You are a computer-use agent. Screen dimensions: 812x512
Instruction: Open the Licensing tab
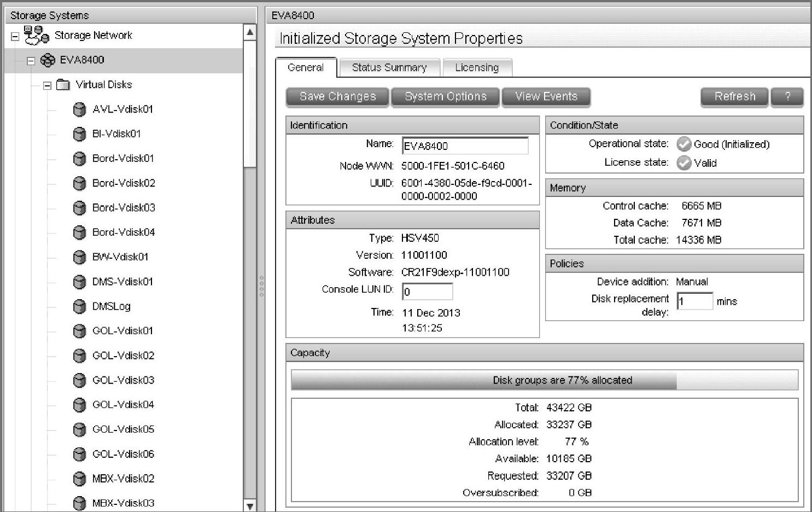click(x=477, y=67)
